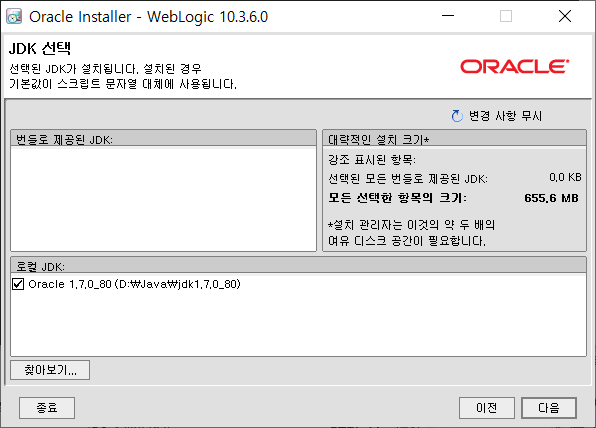Click the 강조 표시된 항목: label
The image size is (596, 428).
tap(372, 160)
